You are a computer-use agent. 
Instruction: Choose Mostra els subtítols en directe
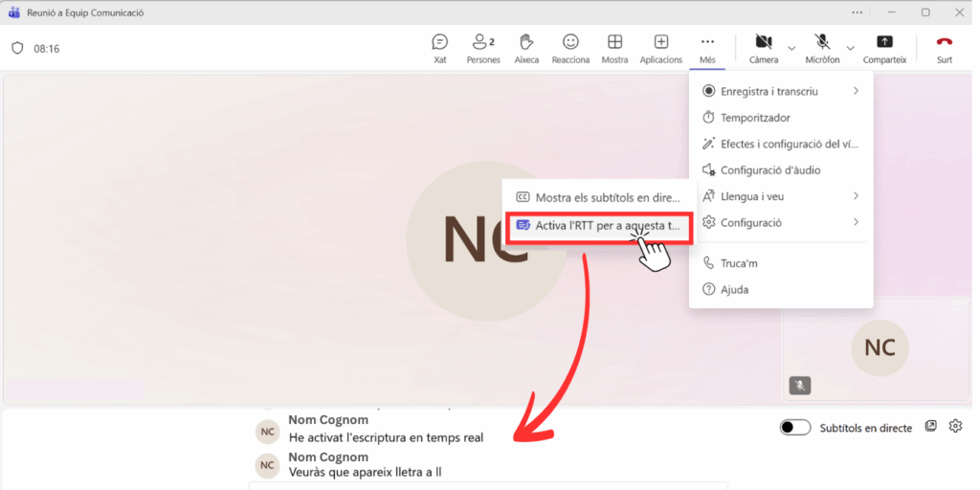598,197
